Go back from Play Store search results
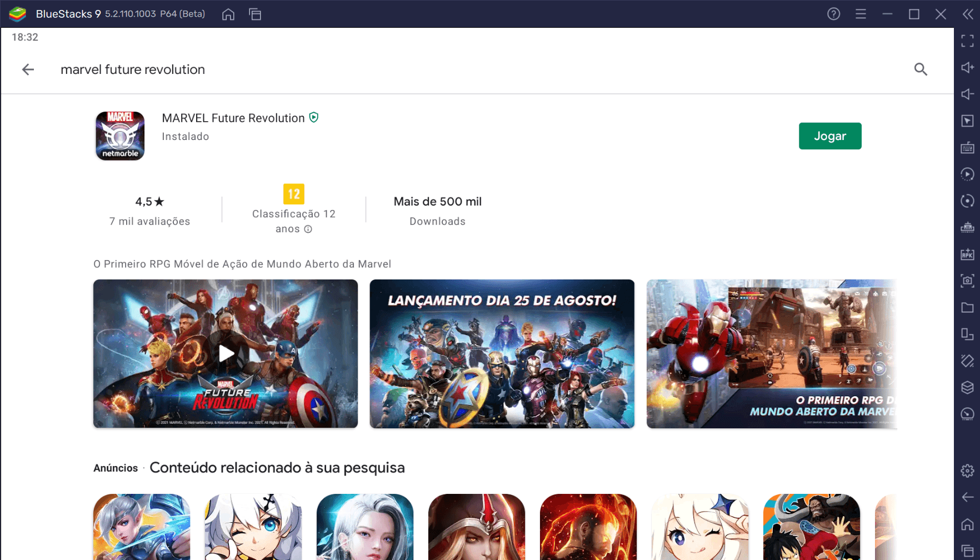 click(28, 69)
